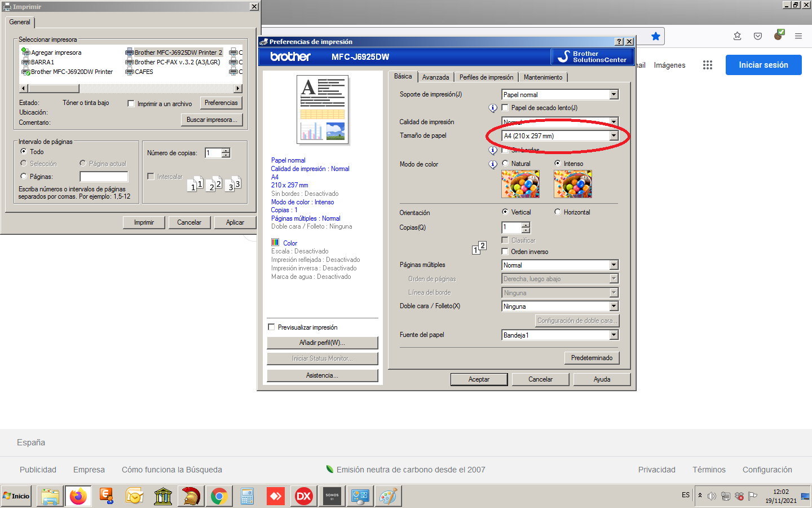Click the Predeterminado button
This screenshot has height=508, width=812.
coord(592,358)
